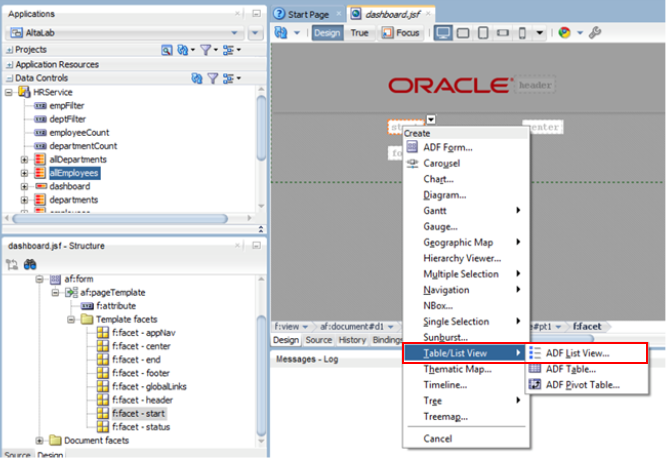The height and width of the screenshot is (458, 666).
Task: Select the allEmployees collection
Action: point(74,173)
